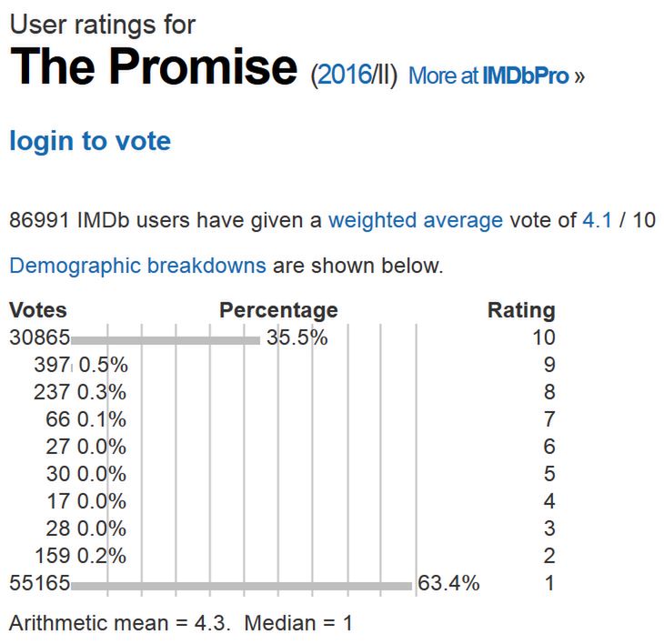Click the "Percentage" column header
This screenshot has width=664, height=644.
point(278,310)
